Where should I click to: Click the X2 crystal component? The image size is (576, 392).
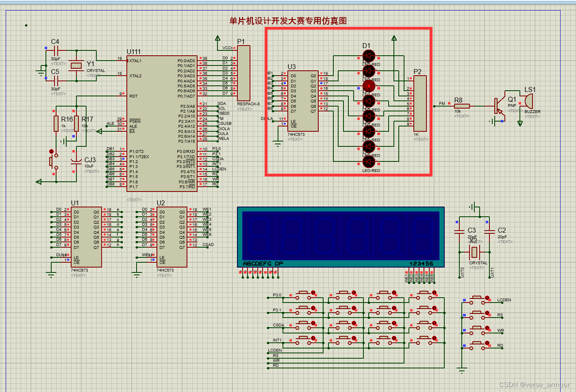(x=474, y=253)
